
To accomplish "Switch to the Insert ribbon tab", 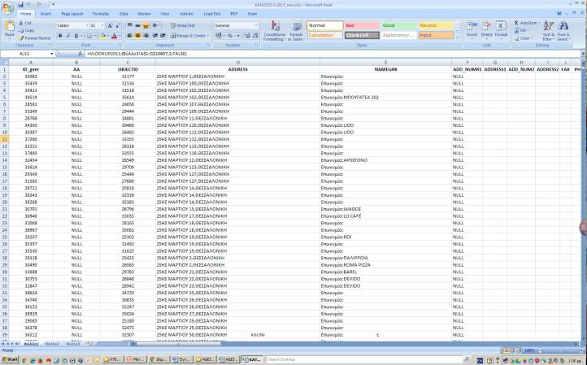I will pyautogui.click(x=46, y=14).
